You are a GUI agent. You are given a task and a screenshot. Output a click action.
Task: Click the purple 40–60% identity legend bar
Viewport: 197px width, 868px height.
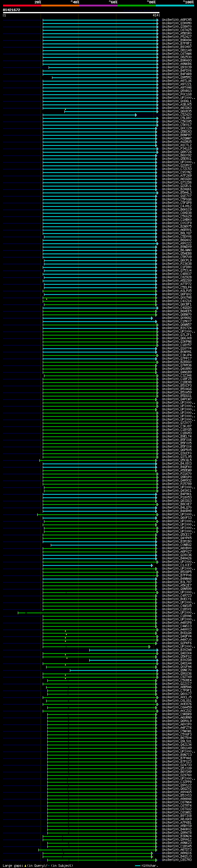tap(98, 6)
